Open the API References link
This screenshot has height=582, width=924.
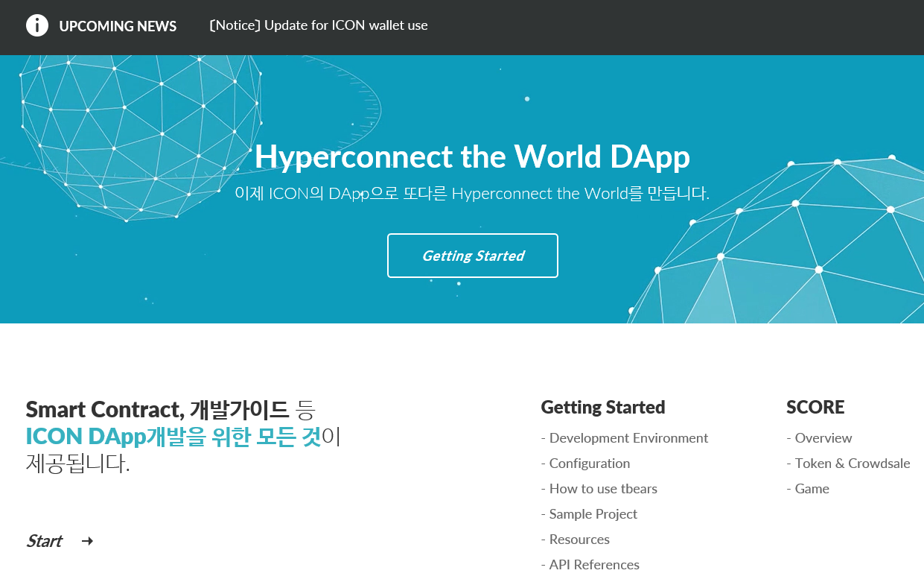(590, 565)
